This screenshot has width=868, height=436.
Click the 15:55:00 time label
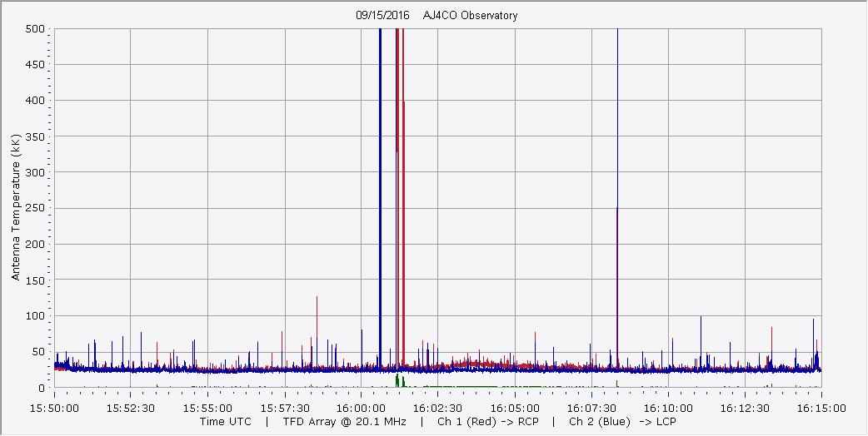tap(207, 409)
